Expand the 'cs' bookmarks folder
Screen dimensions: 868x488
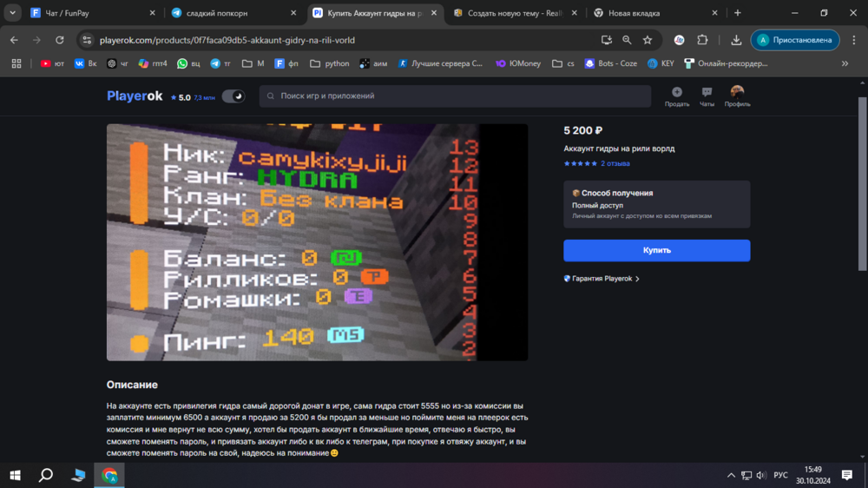563,63
